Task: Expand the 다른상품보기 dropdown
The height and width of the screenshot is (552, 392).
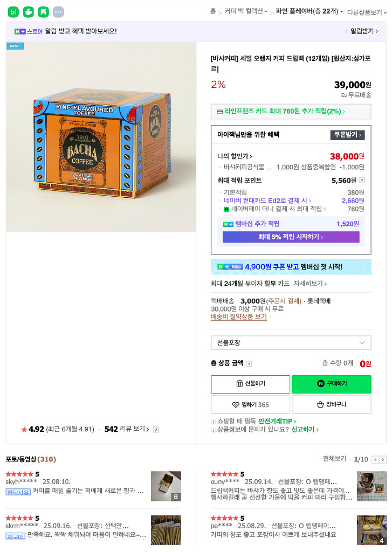Action: tap(367, 12)
